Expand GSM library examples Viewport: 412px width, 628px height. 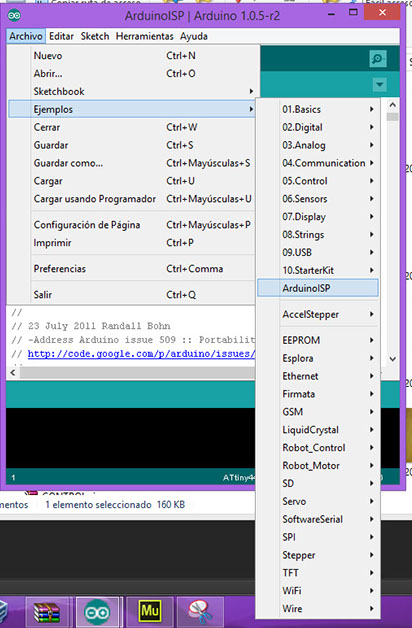click(318, 412)
